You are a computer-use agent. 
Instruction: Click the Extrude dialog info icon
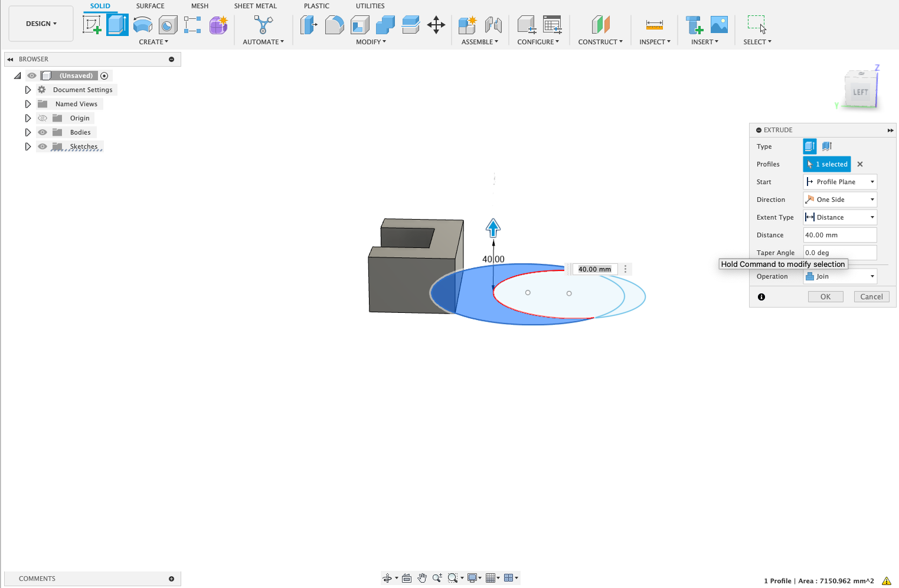pos(761,297)
